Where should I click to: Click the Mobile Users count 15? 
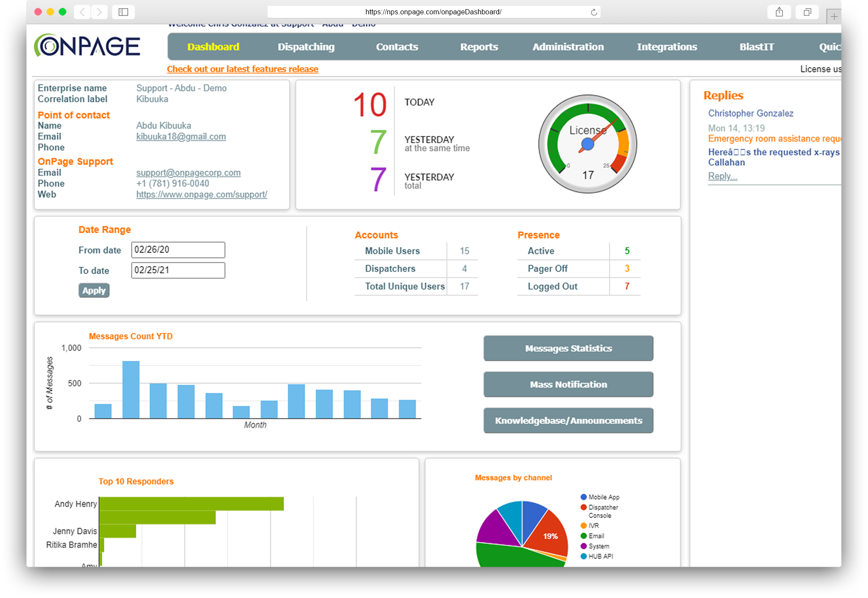point(464,251)
